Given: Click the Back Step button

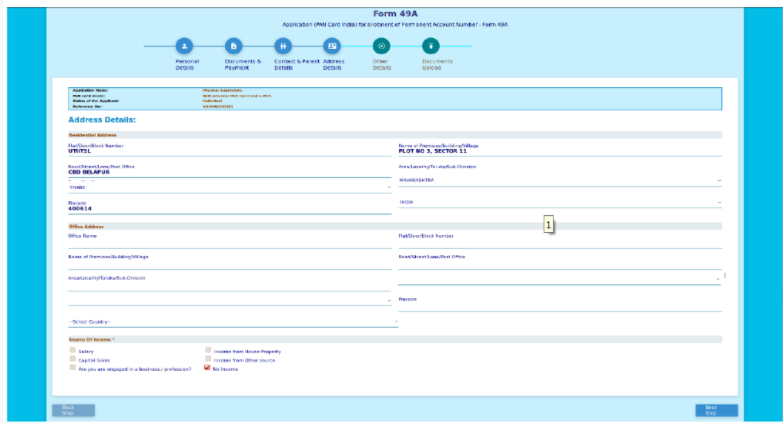Looking at the screenshot, I should (x=73, y=410).
